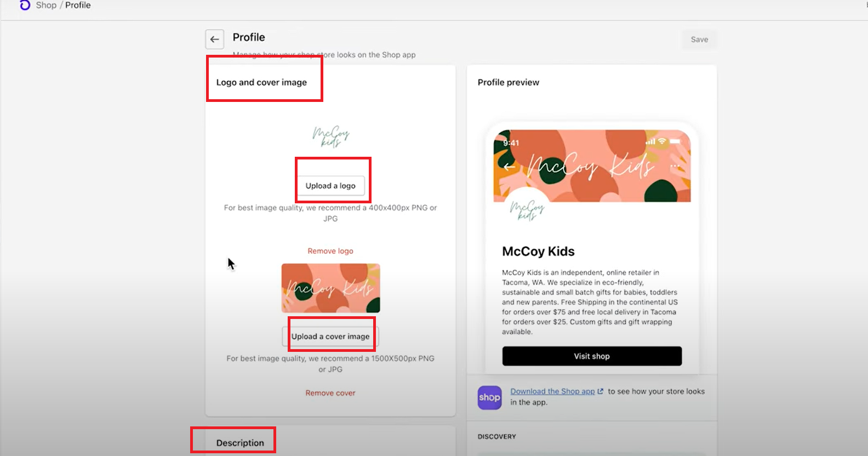868x456 pixels.
Task: Open the Download the Shop app link
Action: pos(552,391)
